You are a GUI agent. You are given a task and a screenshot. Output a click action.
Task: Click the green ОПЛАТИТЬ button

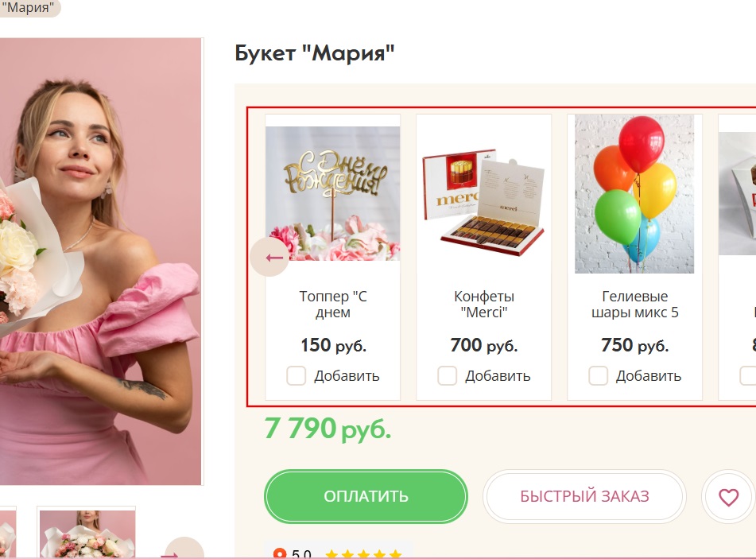[x=366, y=496]
